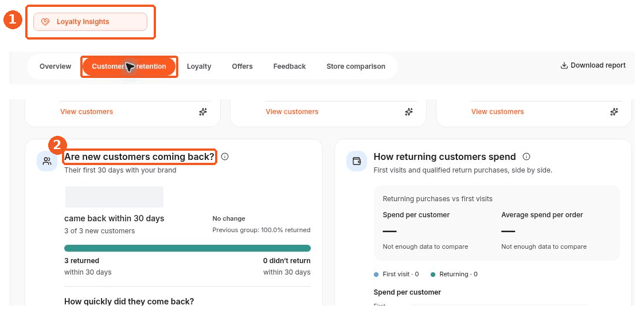This screenshot has width=644, height=317.
Task: Click 'Previous group: 100.0% returned' text
Action: (261, 230)
